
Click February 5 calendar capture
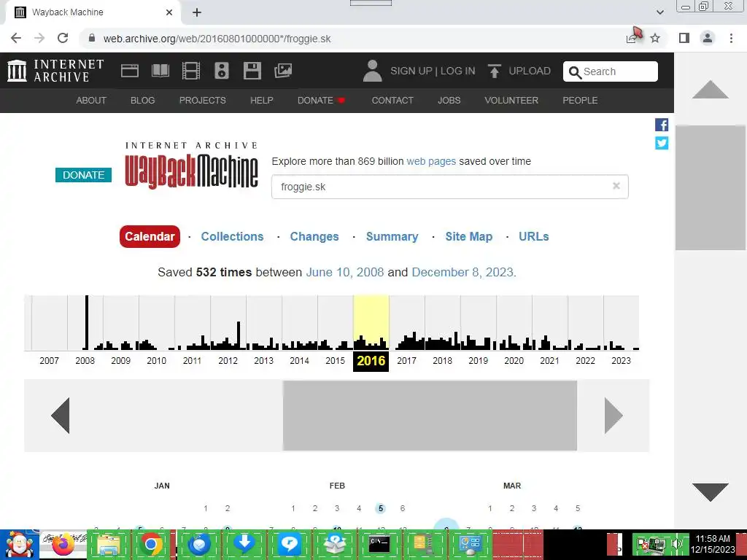pos(381,508)
